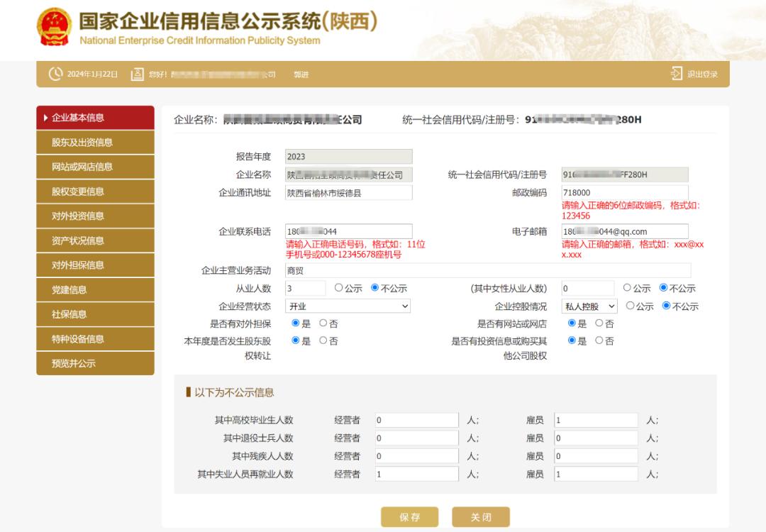Screen dimensions: 766x532
Task: Select 预览并公示 in sidebar
Action: (95, 364)
